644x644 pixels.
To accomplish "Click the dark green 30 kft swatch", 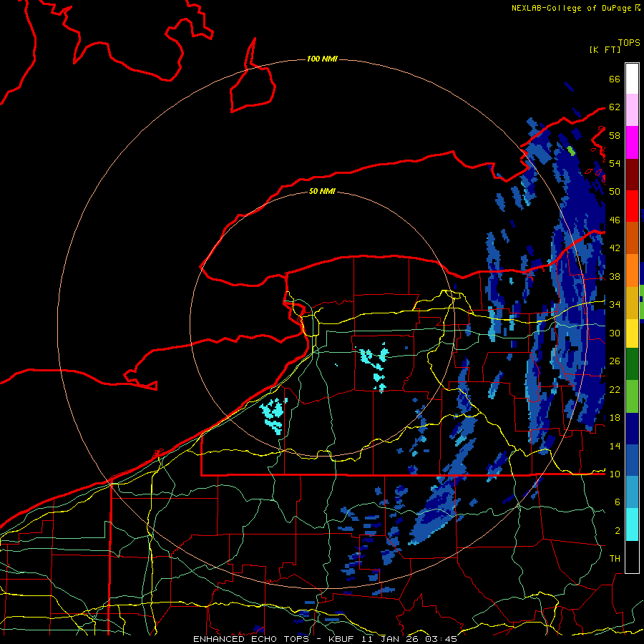I will tap(632, 364).
